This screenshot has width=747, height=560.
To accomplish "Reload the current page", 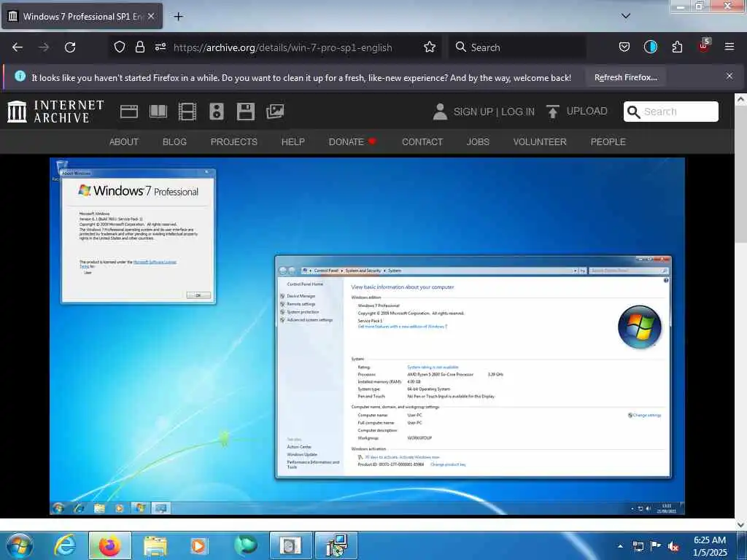I will click(x=70, y=47).
